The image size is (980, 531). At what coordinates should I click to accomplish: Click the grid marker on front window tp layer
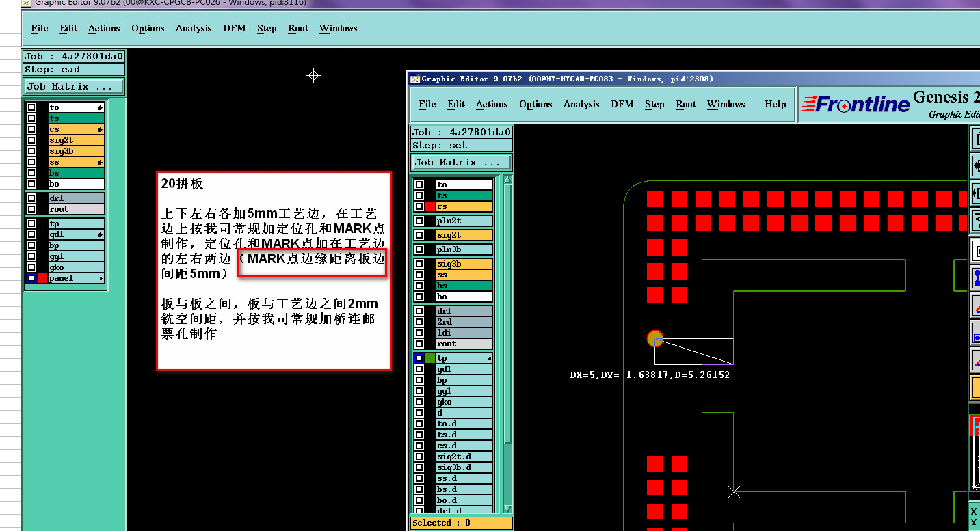coord(489,359)
